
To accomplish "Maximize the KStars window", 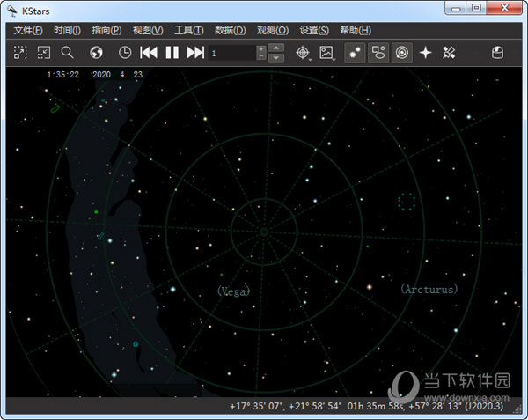I will coord(476,8).
